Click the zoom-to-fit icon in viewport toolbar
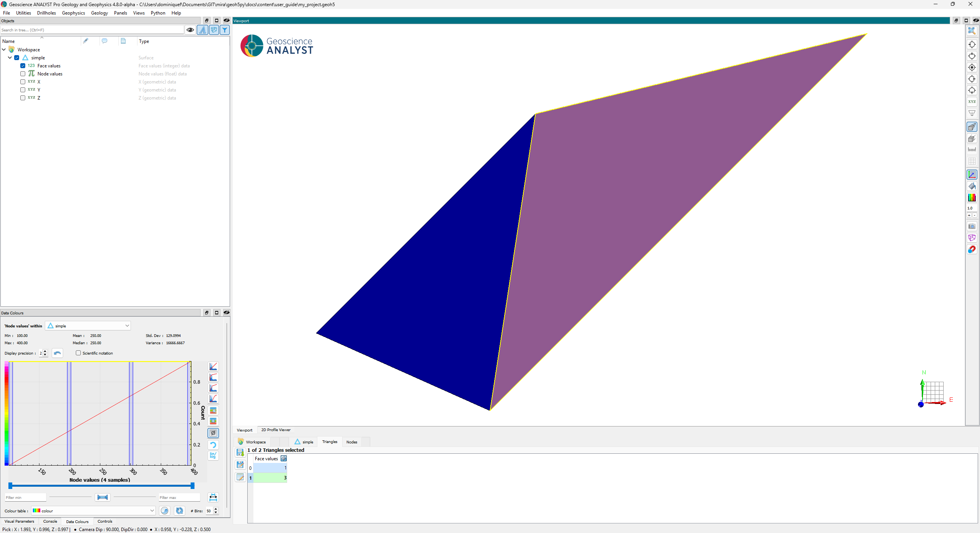This screenshot has height=533, width=980. [972, 31]
